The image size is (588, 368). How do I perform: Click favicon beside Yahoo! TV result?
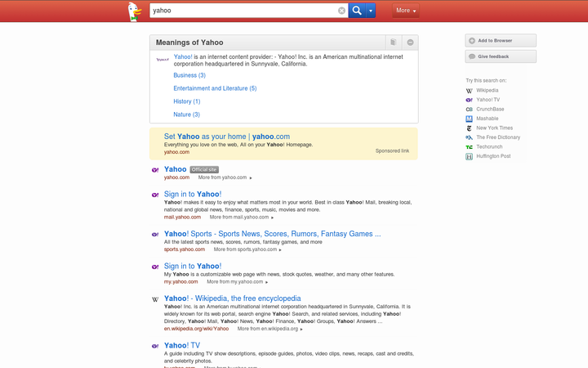[x=155, y=346]
